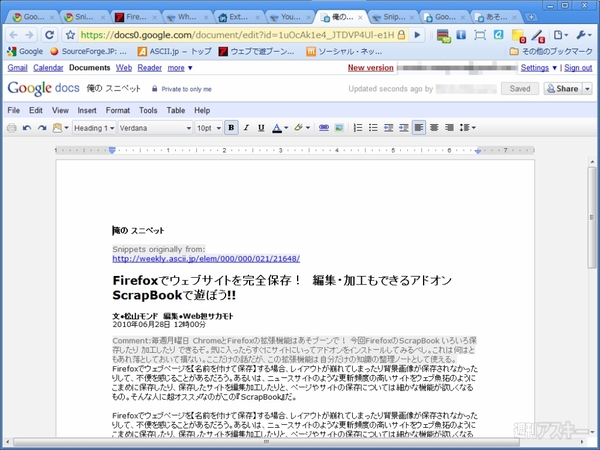The height and width of the screenshot is (450, 600).
Task: Click the address bar URL field
Action: (x=237, y=35)
